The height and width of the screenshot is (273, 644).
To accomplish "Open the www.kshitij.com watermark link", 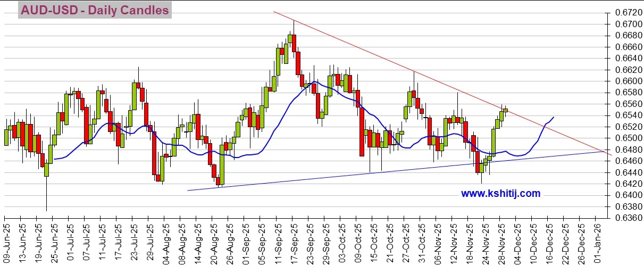I will click(x=500, y=194).
